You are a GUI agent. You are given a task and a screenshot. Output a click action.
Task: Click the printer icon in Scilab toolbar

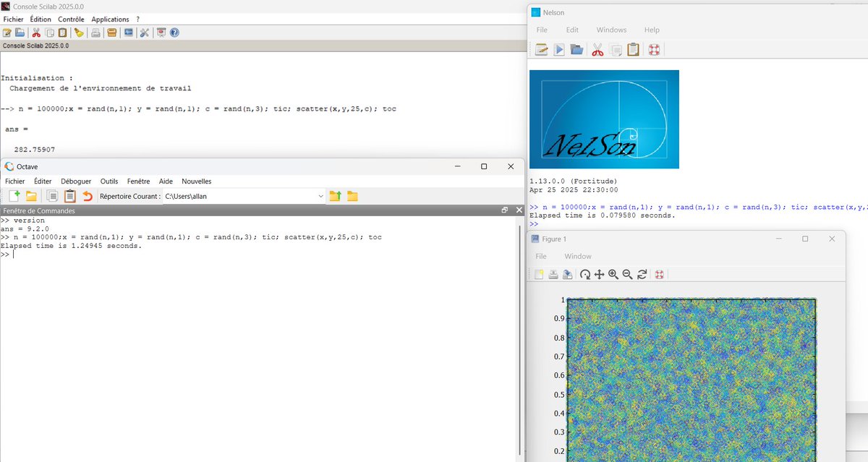95,33
